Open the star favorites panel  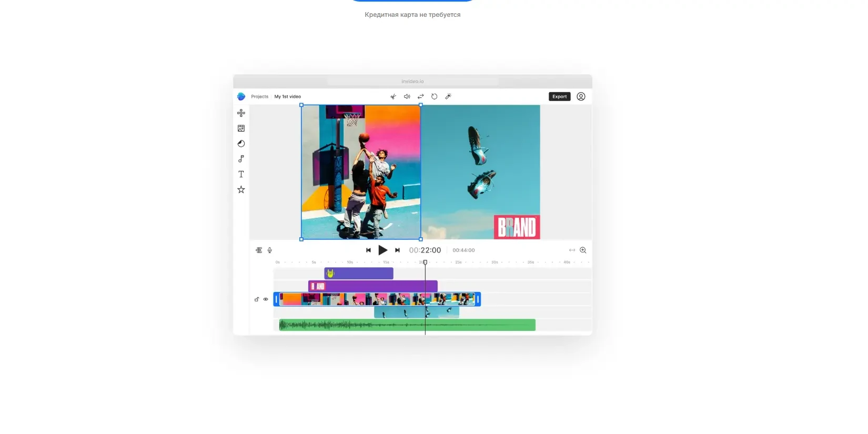(x=241, y=189)
